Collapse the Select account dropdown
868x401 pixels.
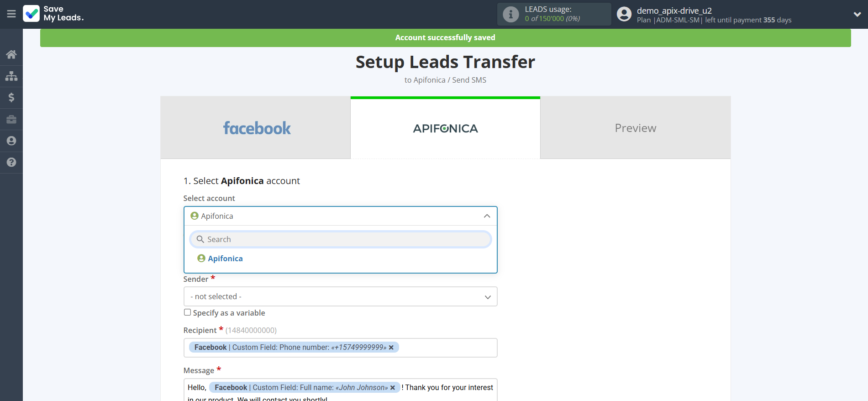[487, 216]
